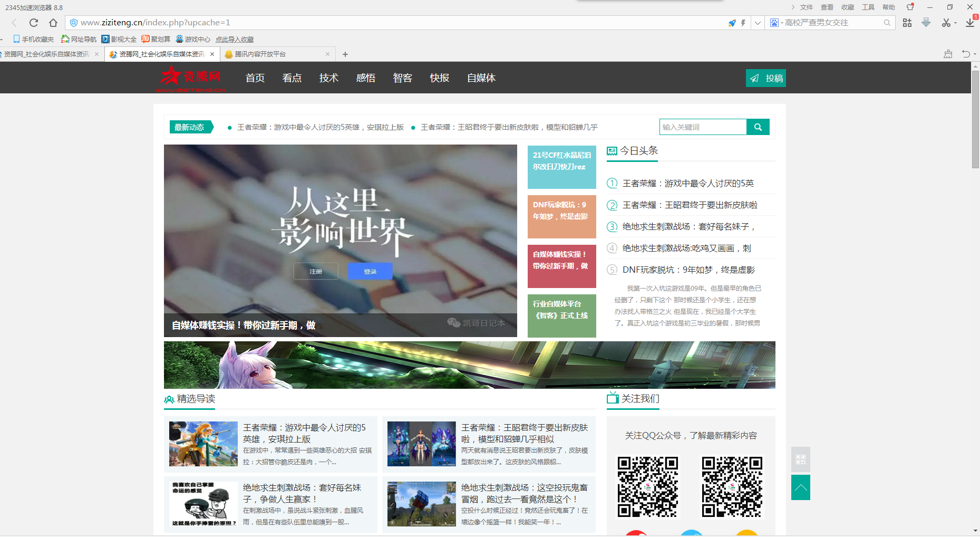The image size is (980, 537).
Task: Click the teal magnifier site search button
Action: 758,127
